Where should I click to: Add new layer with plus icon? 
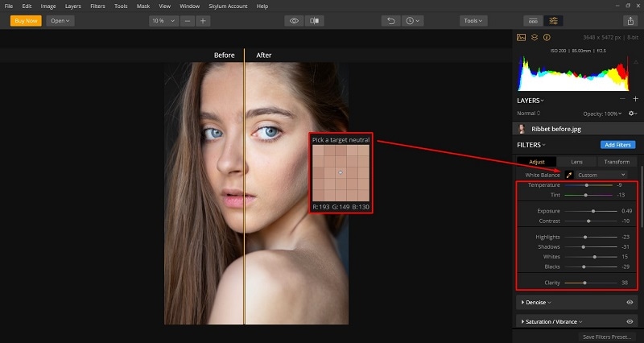[635, 98]
